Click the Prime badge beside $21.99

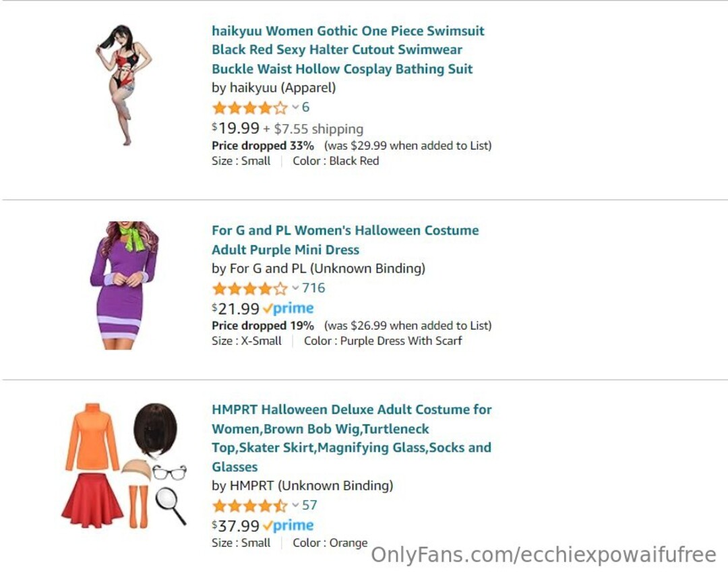coord(289,309)
